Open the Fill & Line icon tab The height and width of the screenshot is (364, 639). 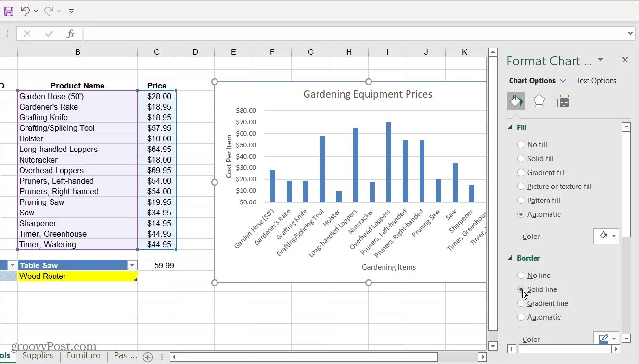(x=516, y=101)
